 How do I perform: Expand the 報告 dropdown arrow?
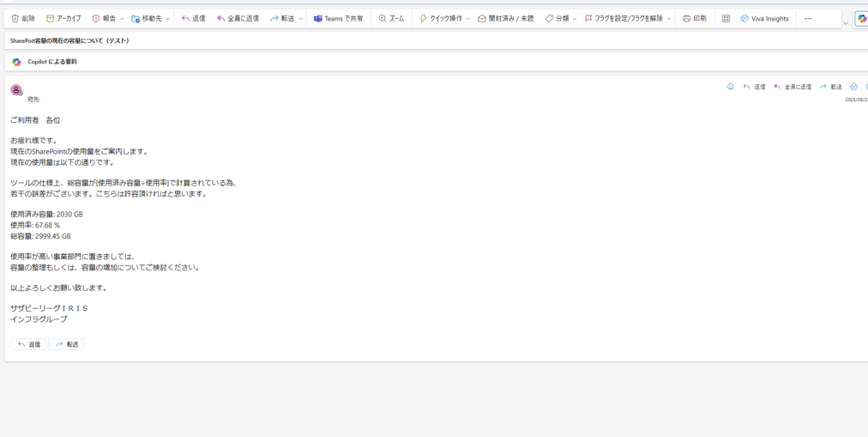pyautogui.click(x=123, y=19)
